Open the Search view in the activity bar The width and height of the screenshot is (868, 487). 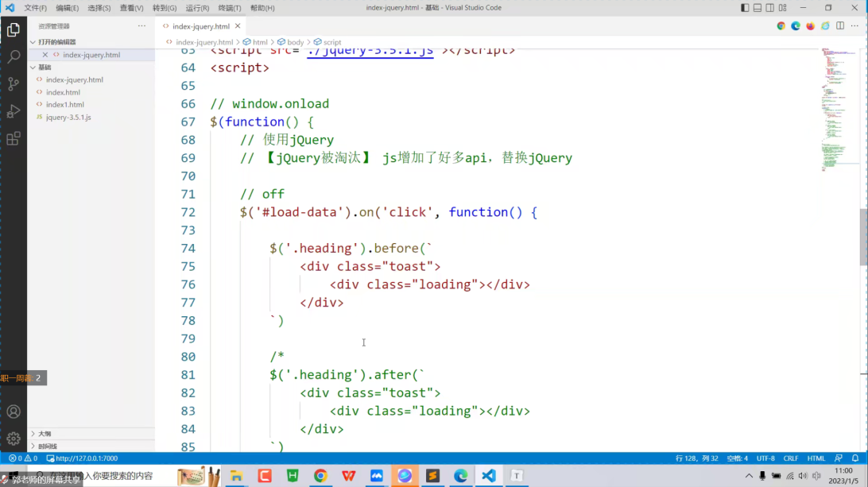pos(14,56)
